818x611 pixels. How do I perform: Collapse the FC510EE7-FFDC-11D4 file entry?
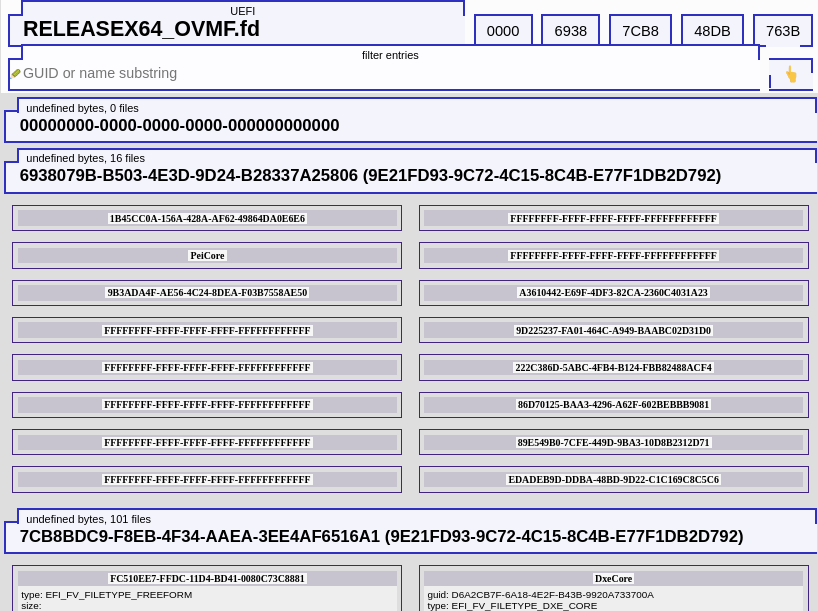[207, 578]
